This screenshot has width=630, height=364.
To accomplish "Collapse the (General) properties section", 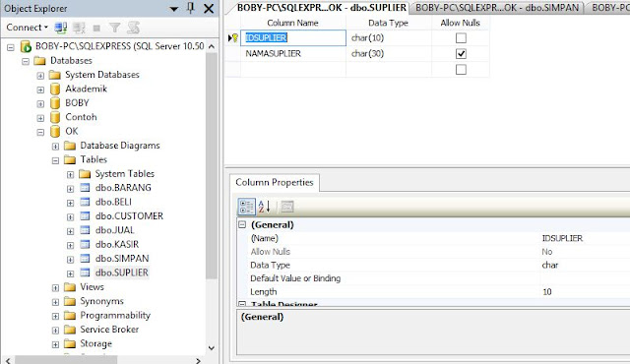I will click(242, 224).
